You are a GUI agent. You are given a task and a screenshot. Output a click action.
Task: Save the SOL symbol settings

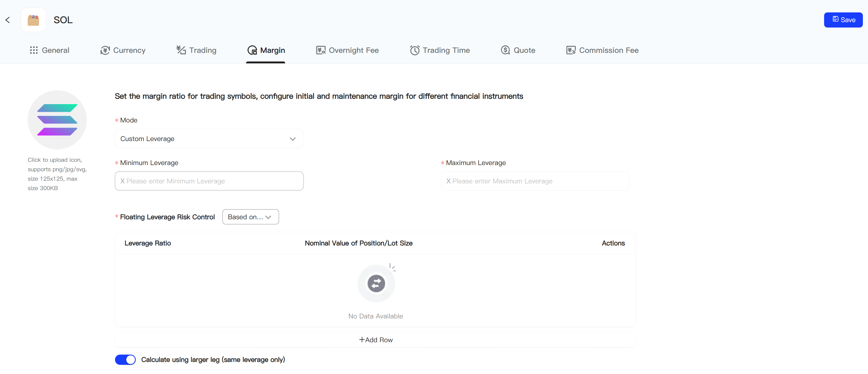coord(843,20)
